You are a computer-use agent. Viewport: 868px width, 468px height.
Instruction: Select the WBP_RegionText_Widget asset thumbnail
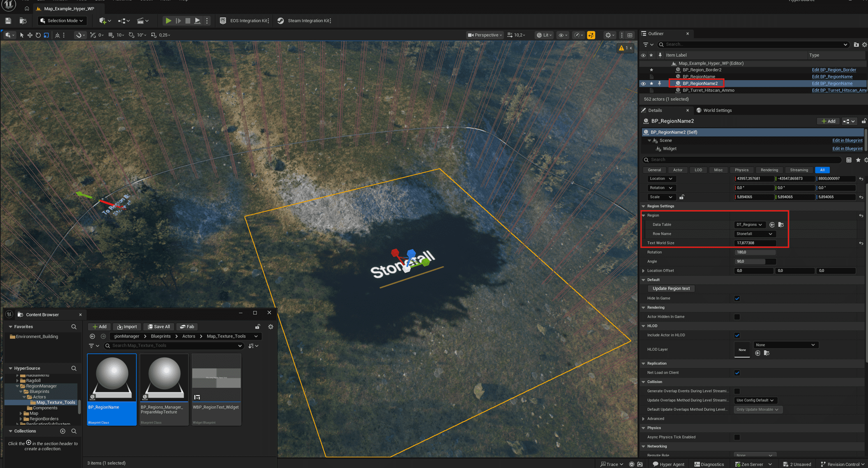pos(217,389)
